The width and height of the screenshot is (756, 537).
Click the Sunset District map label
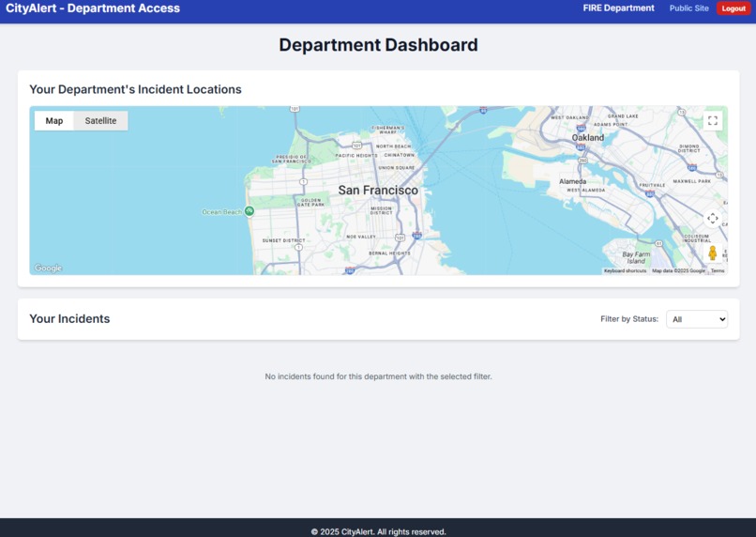[x=283, y=240]
